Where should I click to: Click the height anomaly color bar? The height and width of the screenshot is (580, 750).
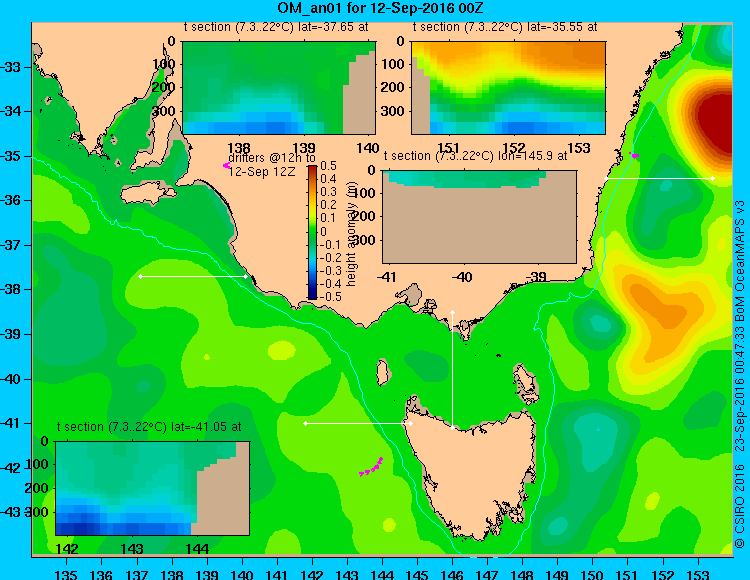312,232
